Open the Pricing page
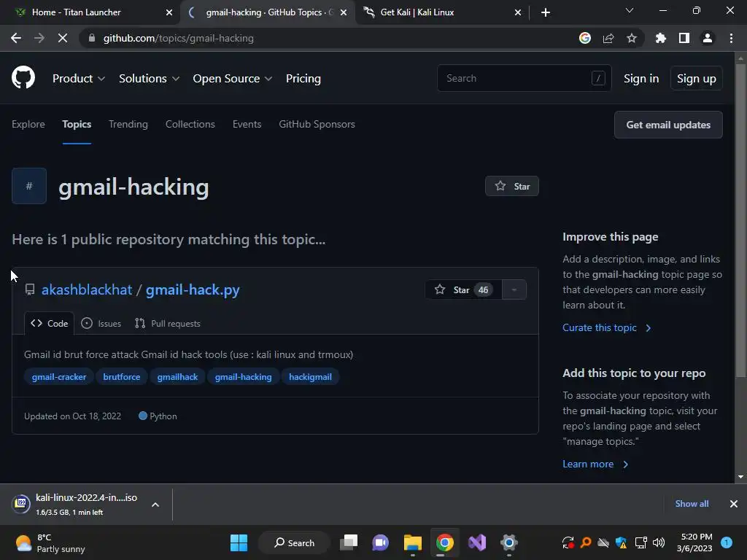This screenshot has width=747, height=560. click(x=303, y=79)
